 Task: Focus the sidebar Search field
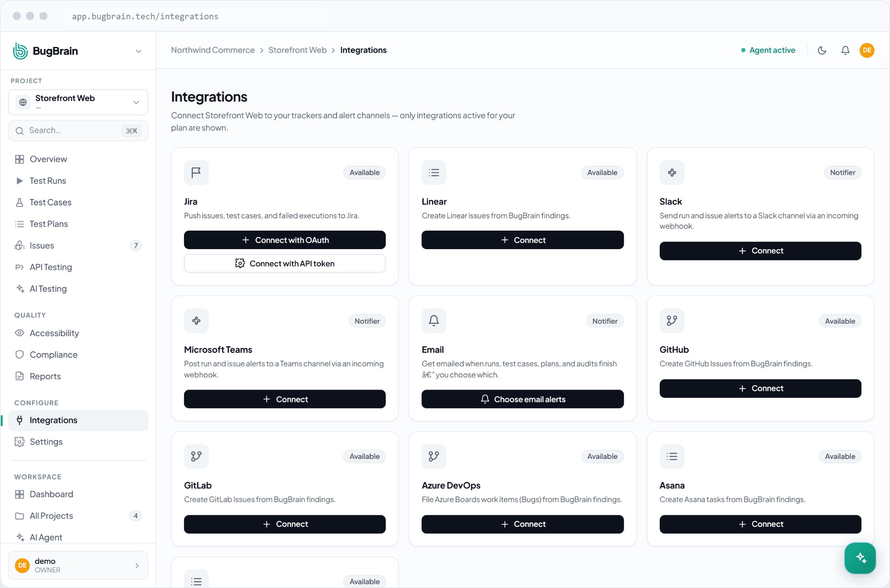tap(78, 131)
